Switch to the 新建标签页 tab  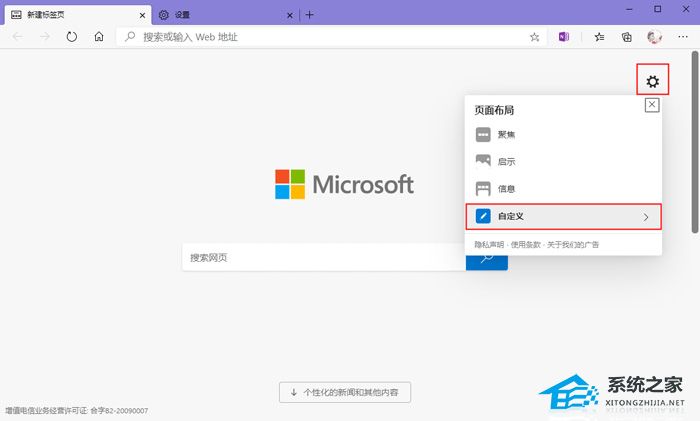(78, 15)
